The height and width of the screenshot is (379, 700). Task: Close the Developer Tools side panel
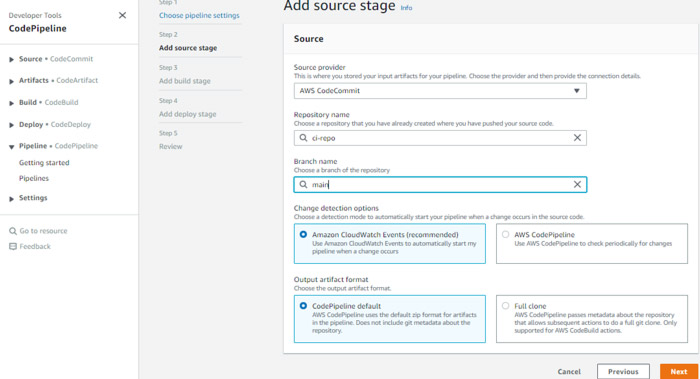click(122, 16)
